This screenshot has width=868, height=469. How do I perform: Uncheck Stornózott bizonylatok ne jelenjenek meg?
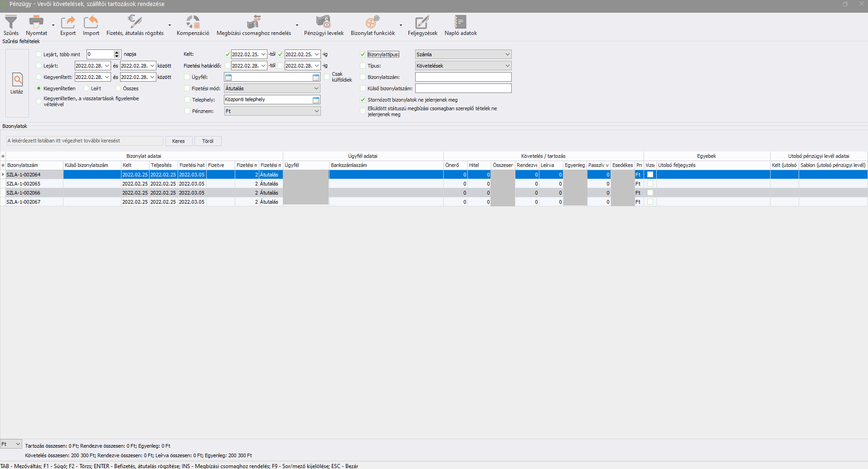click(x=363, y=100)
